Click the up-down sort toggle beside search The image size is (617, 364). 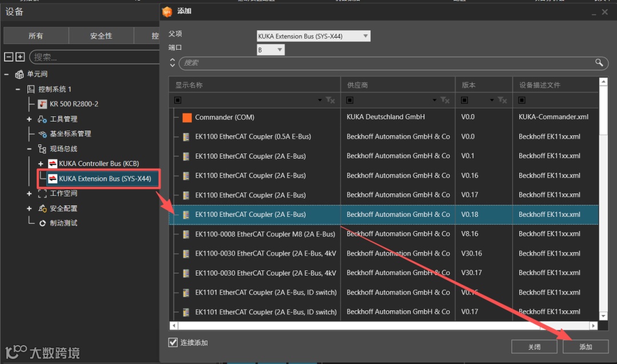[x=173, y=63]
